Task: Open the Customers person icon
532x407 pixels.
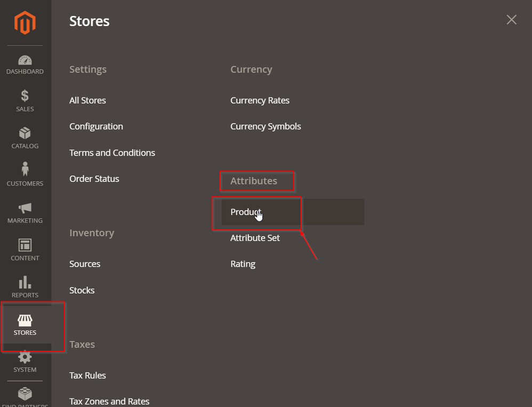Action: click(x=25, y=169)
